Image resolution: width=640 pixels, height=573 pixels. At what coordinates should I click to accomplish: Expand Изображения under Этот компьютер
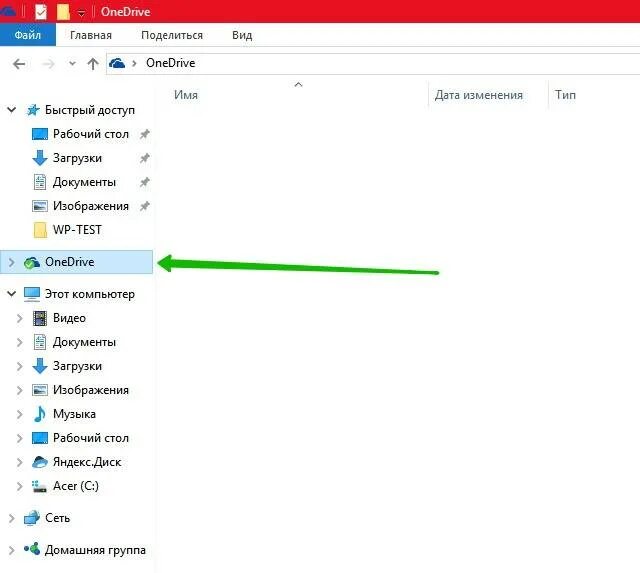pos(20,391)
